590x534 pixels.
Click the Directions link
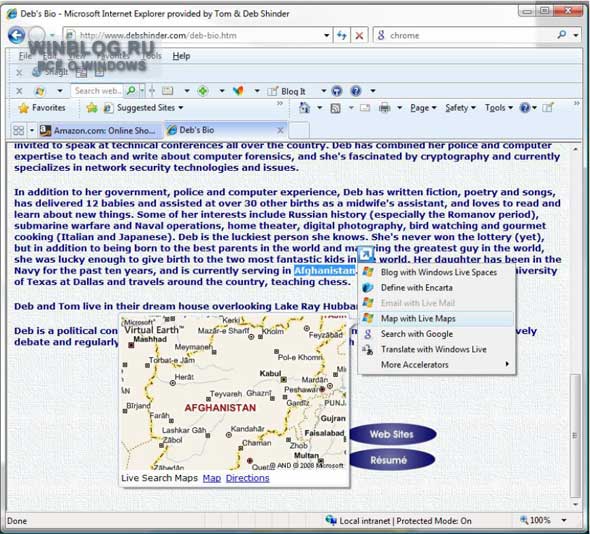tap(248, 478)
